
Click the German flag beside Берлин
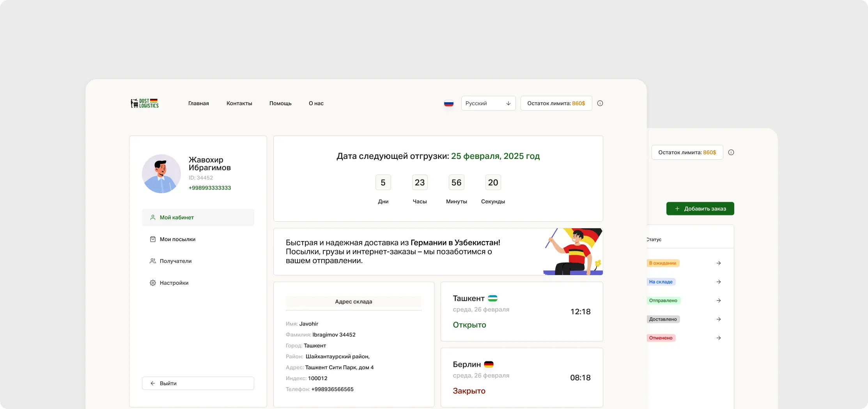pyautogui.click(x=489, y=364)
